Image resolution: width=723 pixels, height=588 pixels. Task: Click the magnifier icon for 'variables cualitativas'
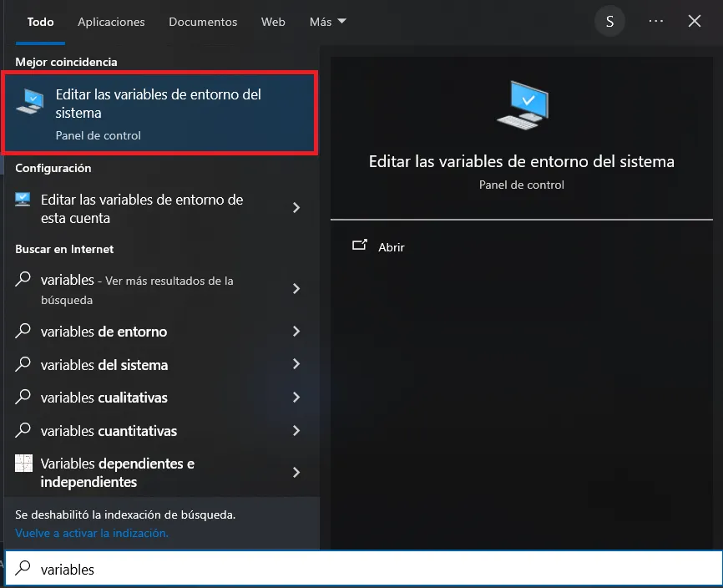coord(25,398)
